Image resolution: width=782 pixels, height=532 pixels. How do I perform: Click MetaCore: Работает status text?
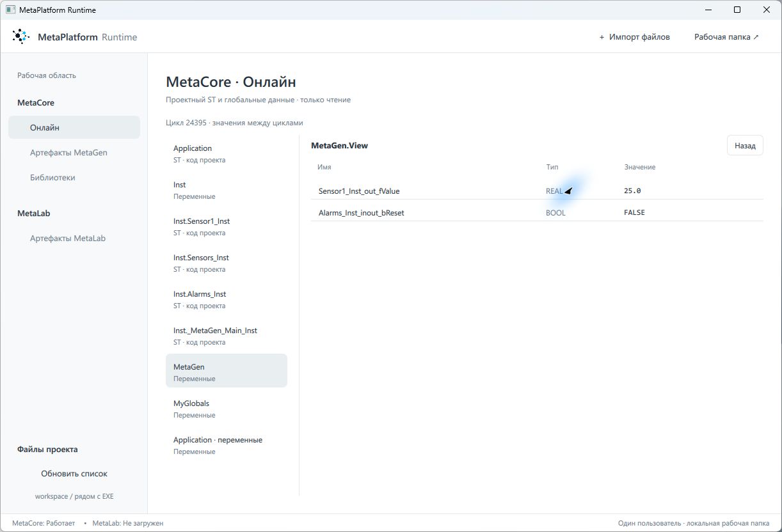(44, 523)
